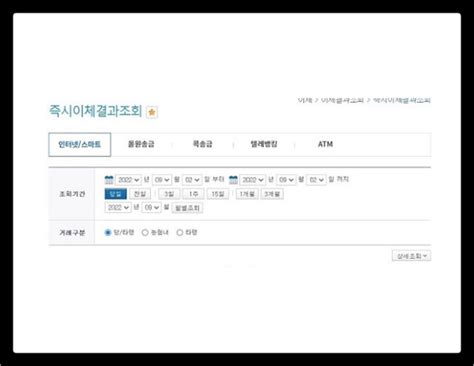Click the 월별조회 button
Screen dimensions: 474x366
click(x=187, y=208)
